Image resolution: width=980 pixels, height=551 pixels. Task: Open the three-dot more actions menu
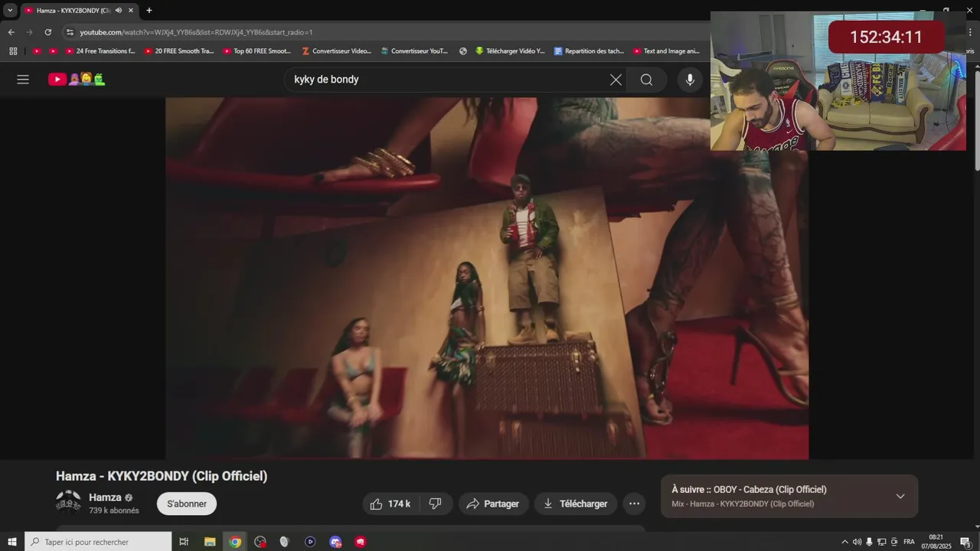click(x=634, y=504)
